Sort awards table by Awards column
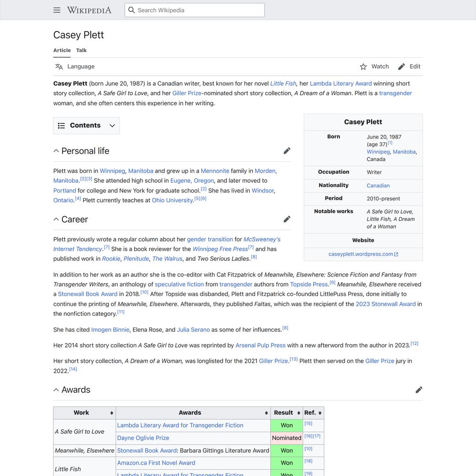The height and width of the screenshot is (476, 476). 265,413
